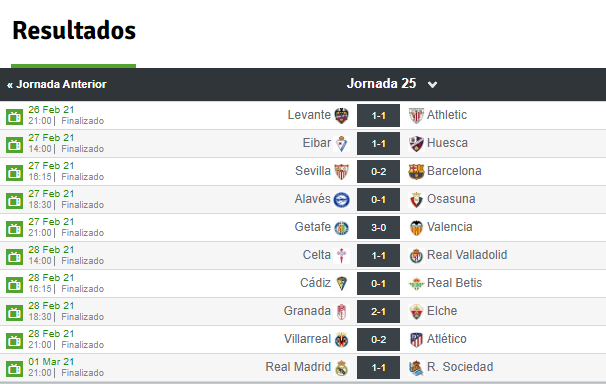
Task: Click the Alavés blue crest
Action: 342,200
